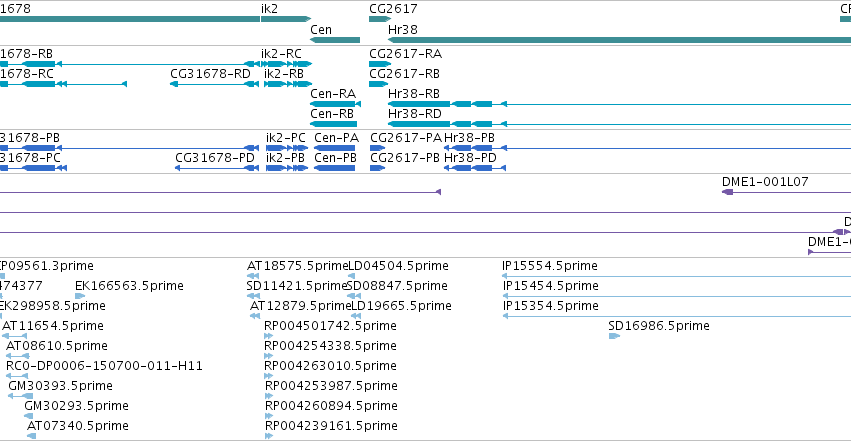Select the CG31678-RD transcript label

pyautogui.click(x=210, y=74)
